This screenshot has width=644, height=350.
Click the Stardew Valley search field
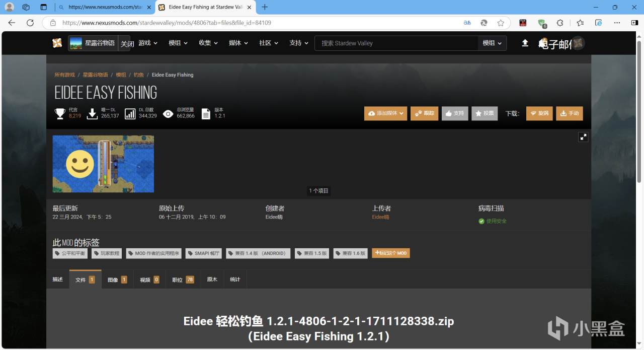click(396, 43)
